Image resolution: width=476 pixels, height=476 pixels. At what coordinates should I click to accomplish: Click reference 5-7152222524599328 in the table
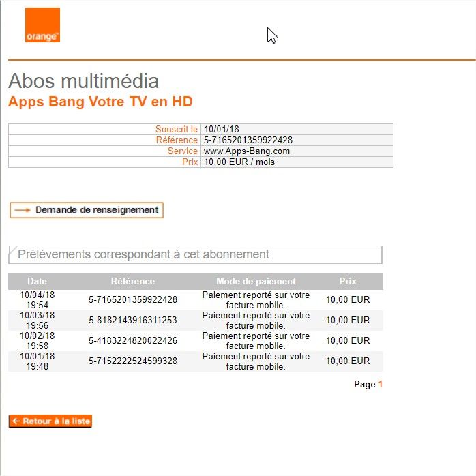tap(133, 361)
